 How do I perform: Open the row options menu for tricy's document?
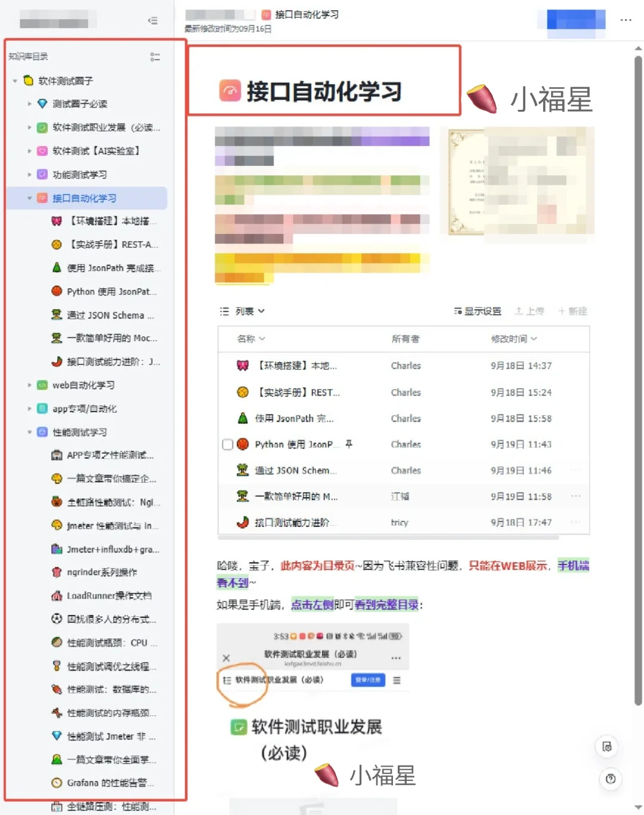[x=575, y=522]
